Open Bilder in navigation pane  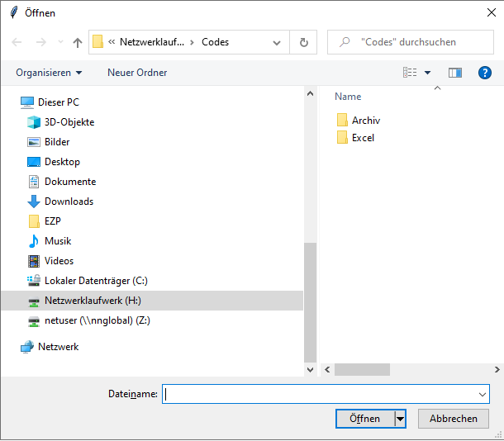tap(57, 142)
